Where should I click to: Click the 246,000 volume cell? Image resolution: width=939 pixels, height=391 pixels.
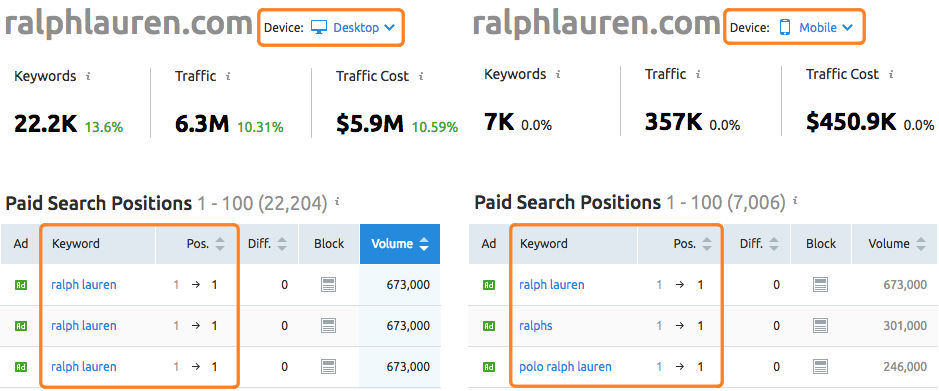pos(906,366)
